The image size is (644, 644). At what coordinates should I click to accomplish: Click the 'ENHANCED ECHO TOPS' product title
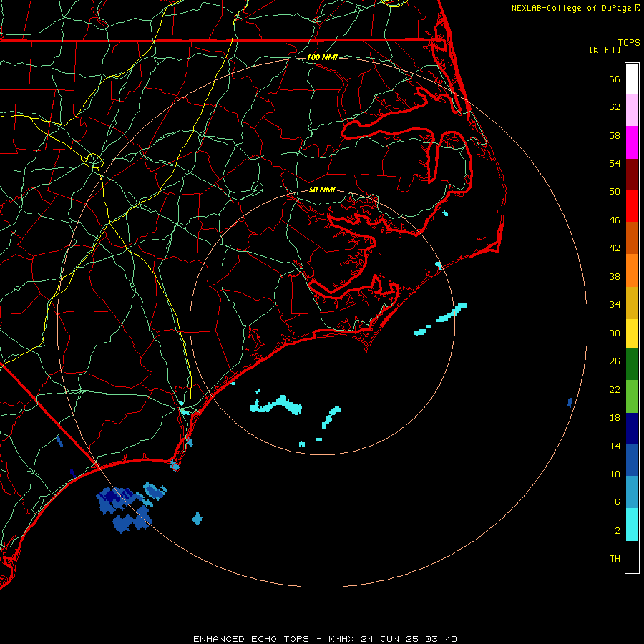251,639
